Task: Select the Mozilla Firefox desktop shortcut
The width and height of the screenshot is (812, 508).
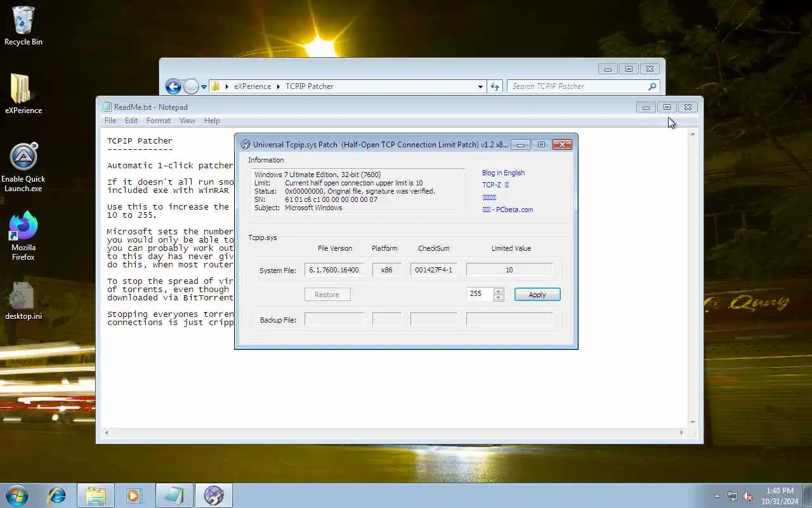Action: (23, 236)
